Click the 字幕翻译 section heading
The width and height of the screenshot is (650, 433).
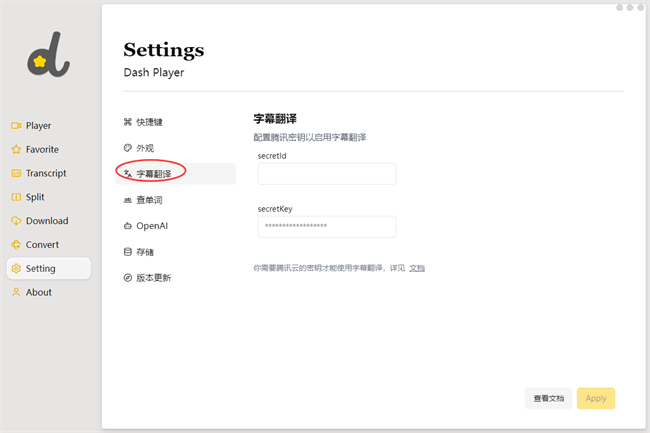[275, 119]
